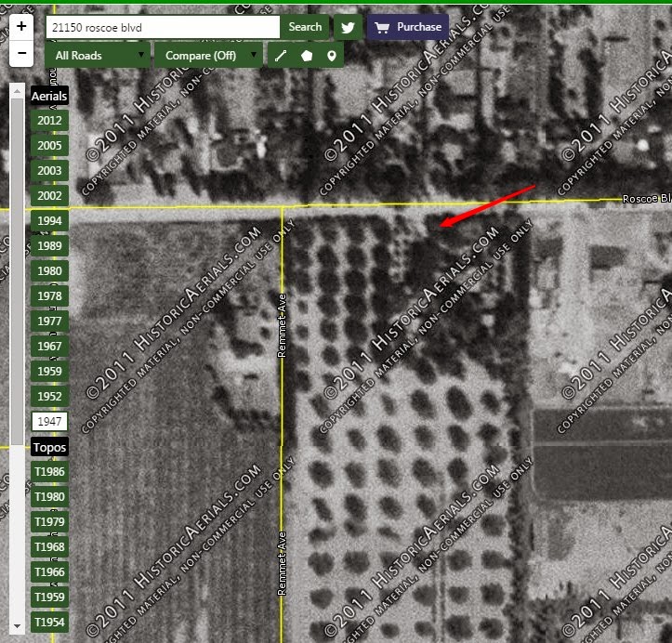Display the T1954 topo map
672x643 pixels.
point(49,622)
